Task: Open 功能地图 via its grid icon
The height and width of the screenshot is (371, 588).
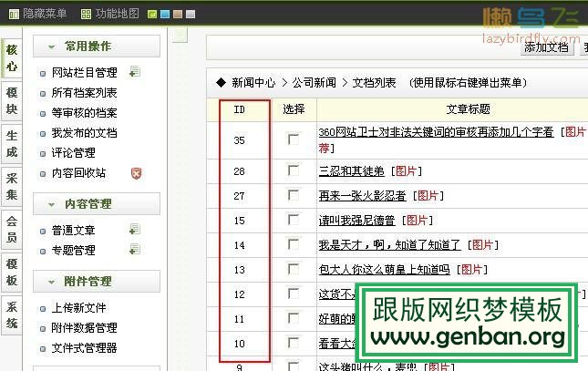Action: click(86, 14)
